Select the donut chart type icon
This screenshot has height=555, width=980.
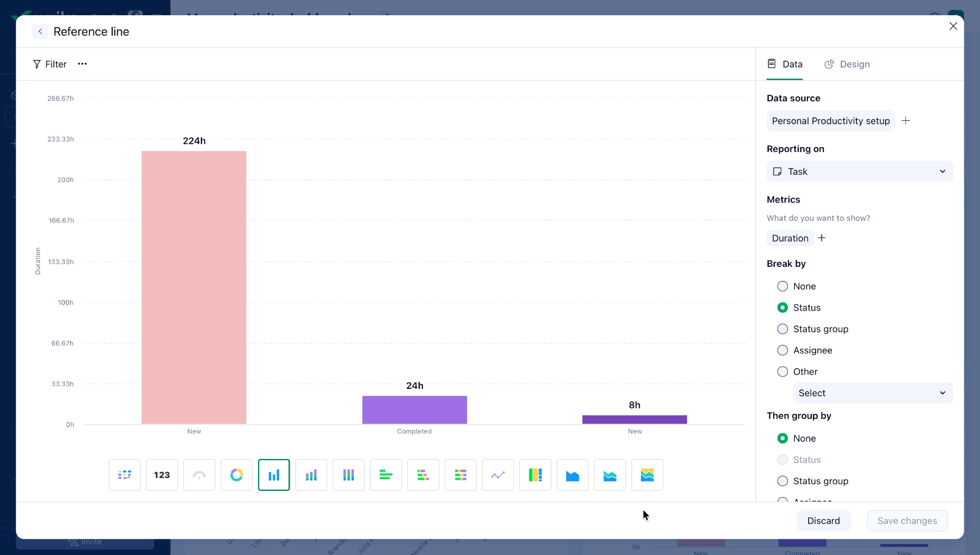236,475
